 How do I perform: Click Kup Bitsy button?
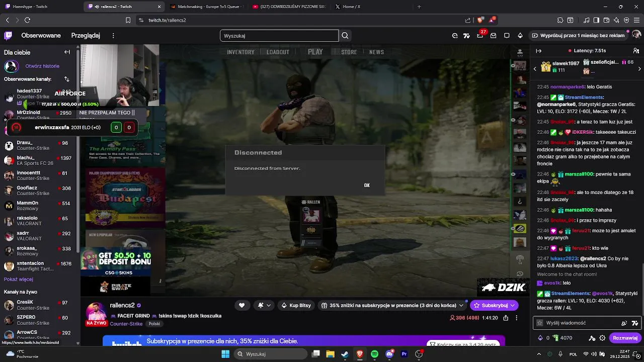click(x=296, y=305)
